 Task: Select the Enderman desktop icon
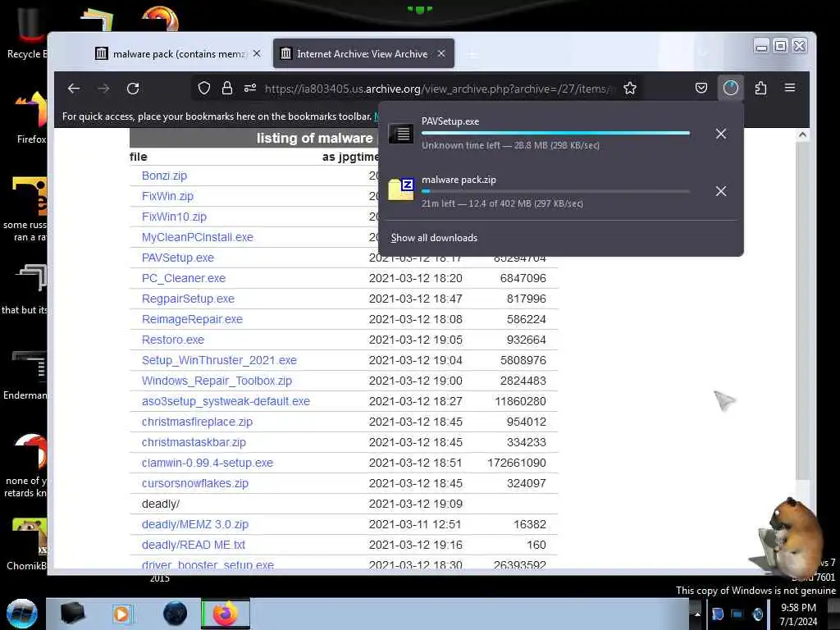tap(25, 375)
